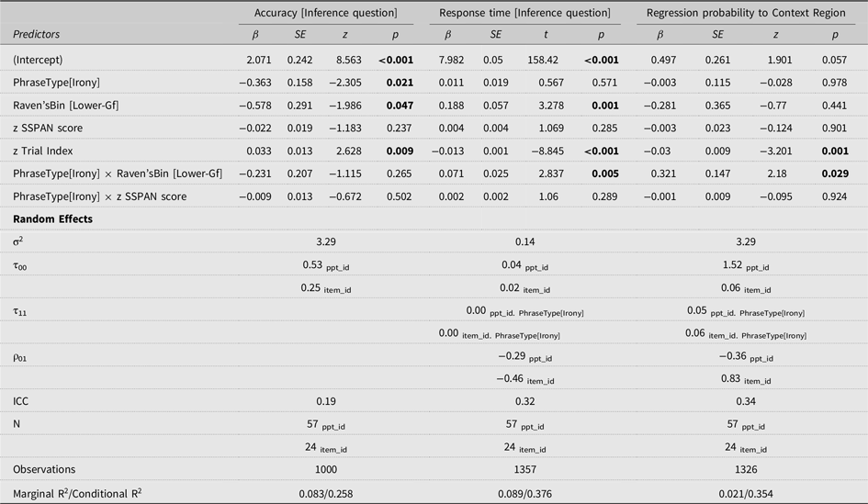Viewport: 868px width, 504px height.
Task: Click the response time t value 158.42
Action: pyautogui.click(x=543, y=60)
